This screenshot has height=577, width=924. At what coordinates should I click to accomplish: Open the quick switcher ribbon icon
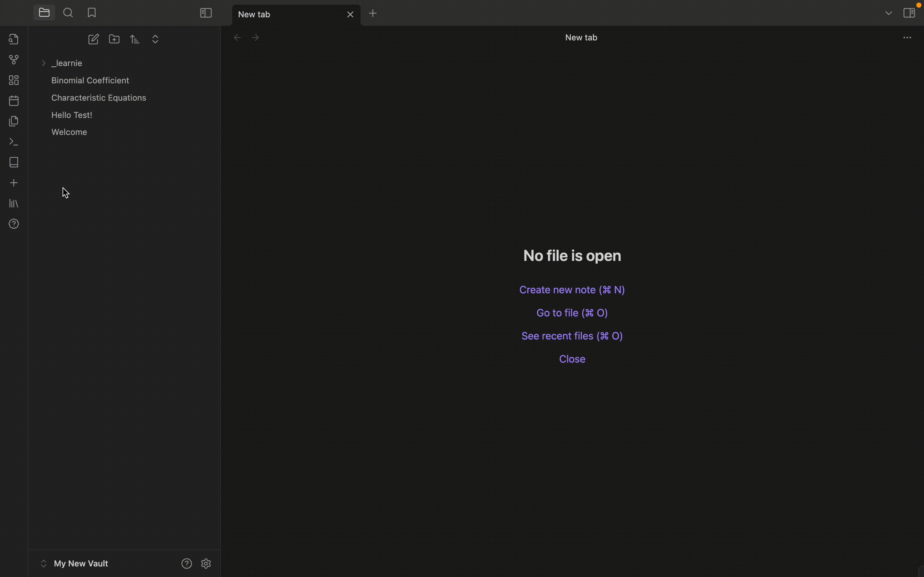tap(14, 39)
